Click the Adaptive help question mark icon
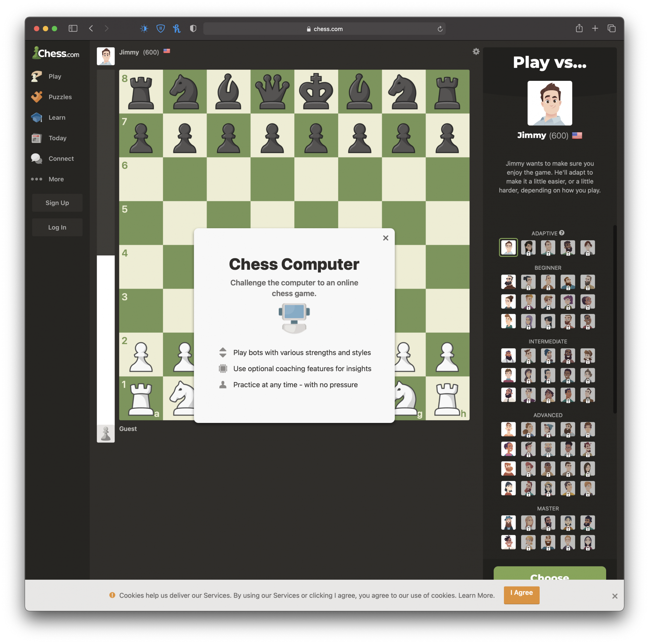Screen dimensions: 649x644 [561, 233]
